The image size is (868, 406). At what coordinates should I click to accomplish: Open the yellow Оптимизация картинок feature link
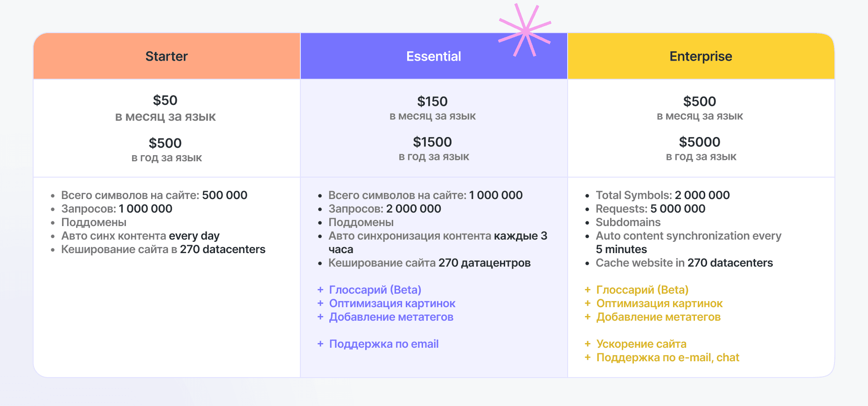point(660,303)
